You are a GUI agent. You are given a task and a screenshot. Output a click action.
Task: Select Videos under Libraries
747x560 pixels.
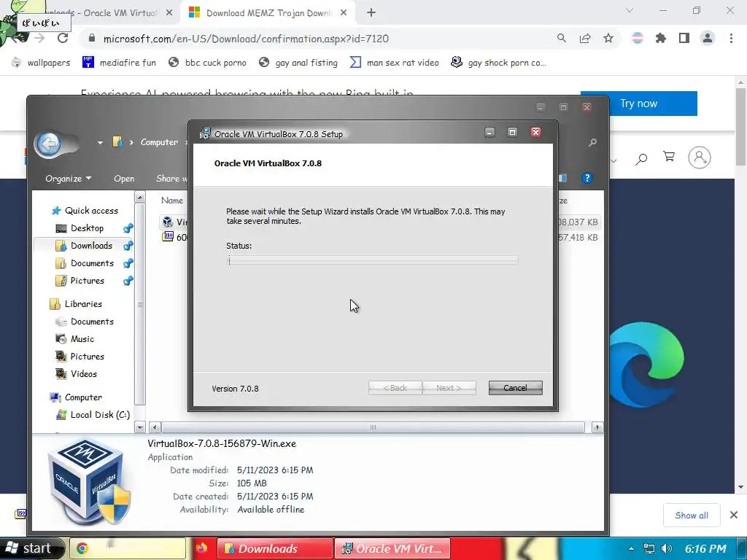(76, 374)
